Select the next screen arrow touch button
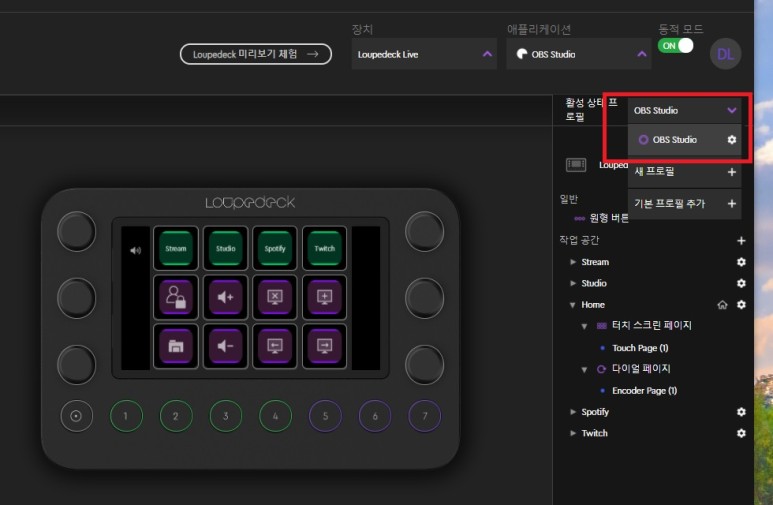Screen dimensions: 773x505 [x=324, y=346]
